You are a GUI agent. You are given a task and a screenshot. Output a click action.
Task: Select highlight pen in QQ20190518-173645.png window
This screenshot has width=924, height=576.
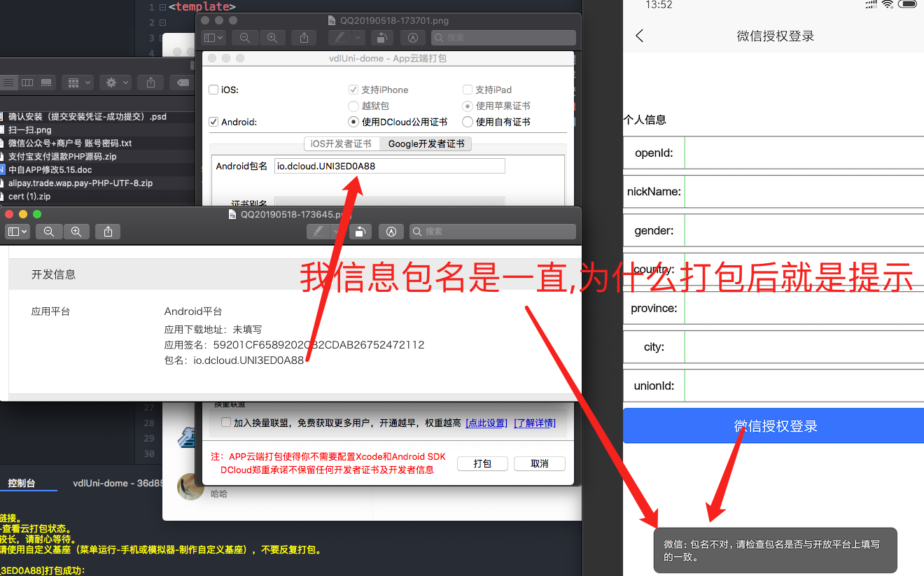[x=318, y=232]
